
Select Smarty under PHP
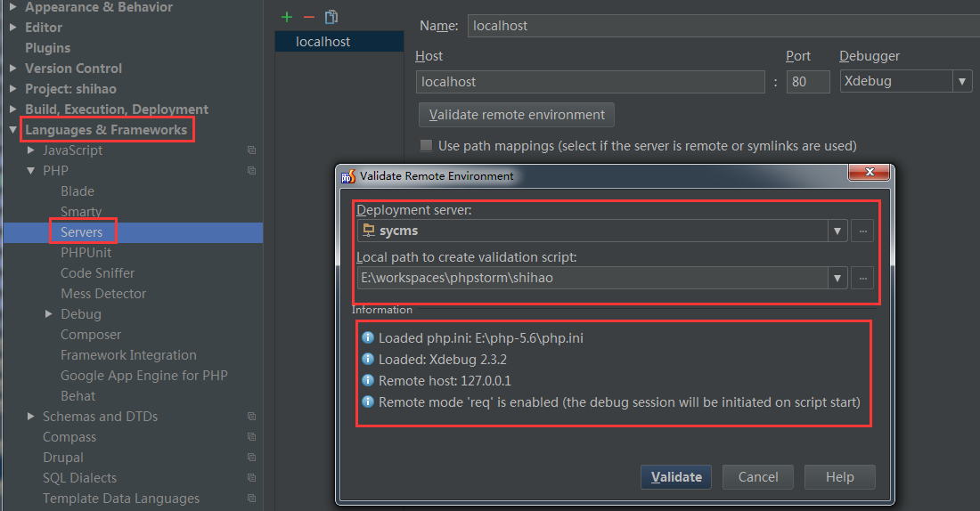80,212
